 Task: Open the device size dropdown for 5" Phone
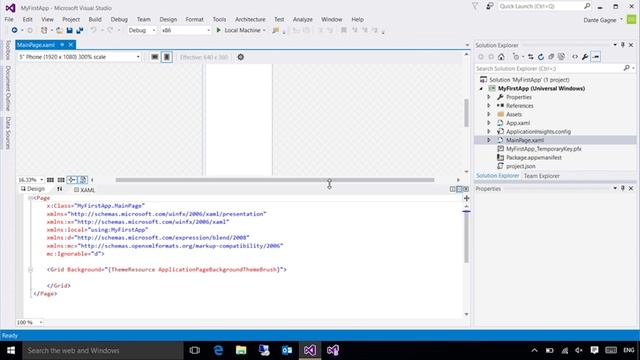(x=138, y=57)
